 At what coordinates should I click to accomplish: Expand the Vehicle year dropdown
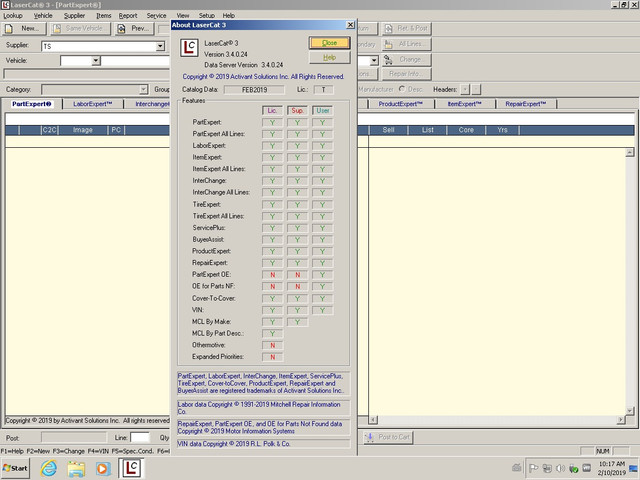coord(96,61)
